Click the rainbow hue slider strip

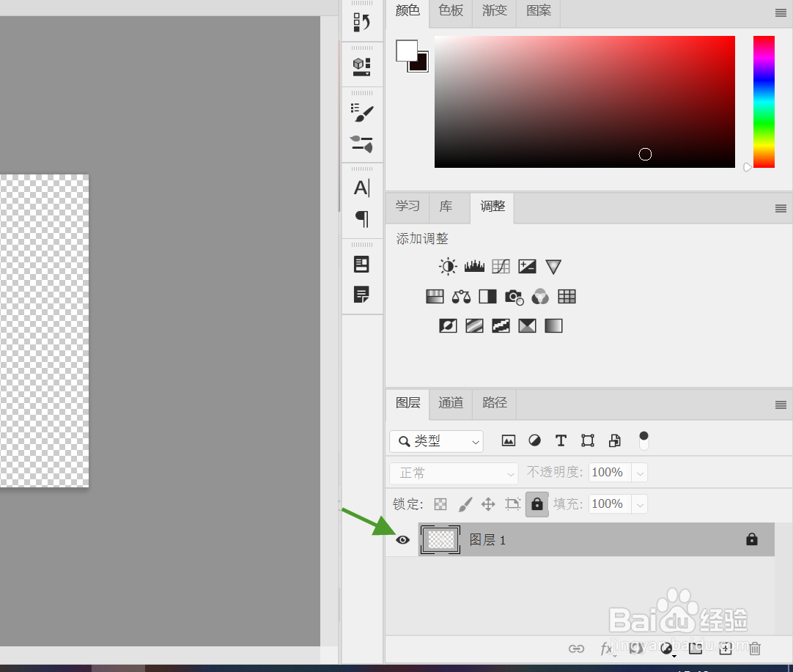pos(764,102)
